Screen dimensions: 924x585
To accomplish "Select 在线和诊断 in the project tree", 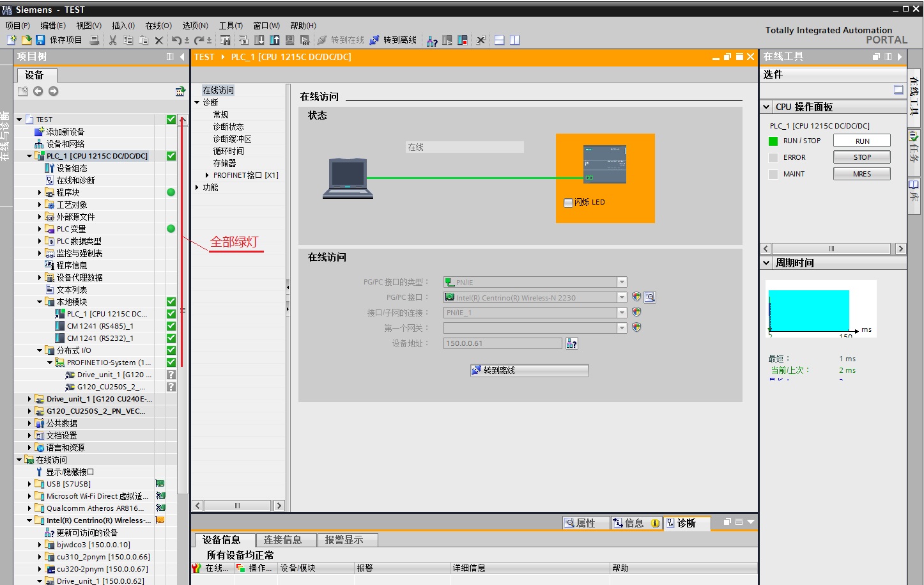I will point(75,180).
